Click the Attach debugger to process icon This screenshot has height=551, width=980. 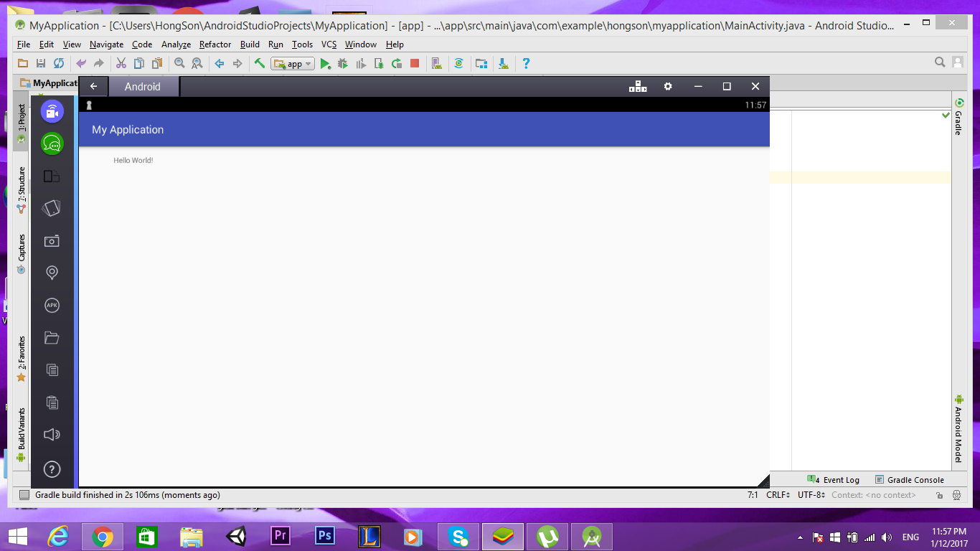(x=379, y=64)
